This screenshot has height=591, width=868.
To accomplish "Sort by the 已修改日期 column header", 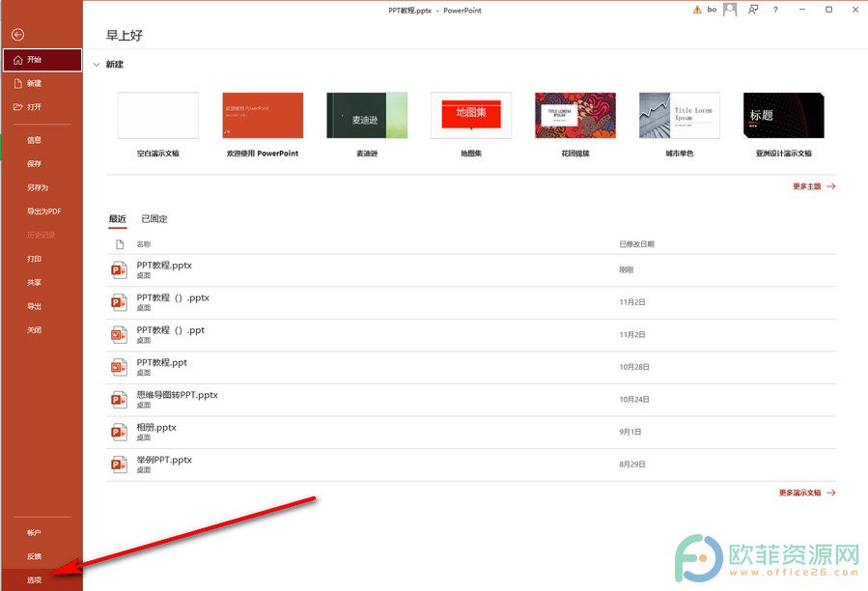I will coord(636,244).
